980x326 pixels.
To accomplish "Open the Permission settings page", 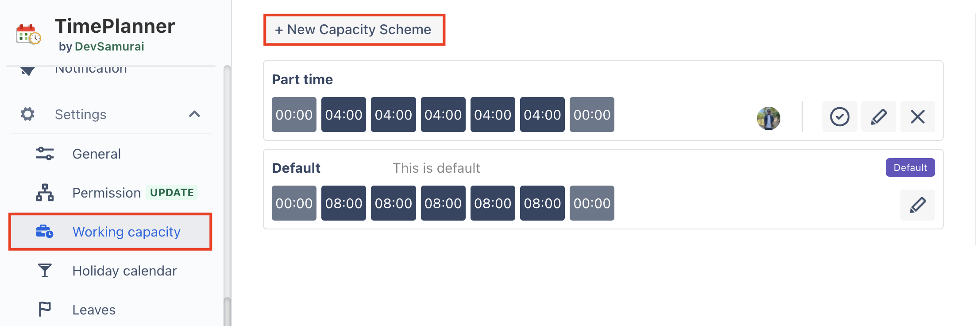I will click(107, 193).
